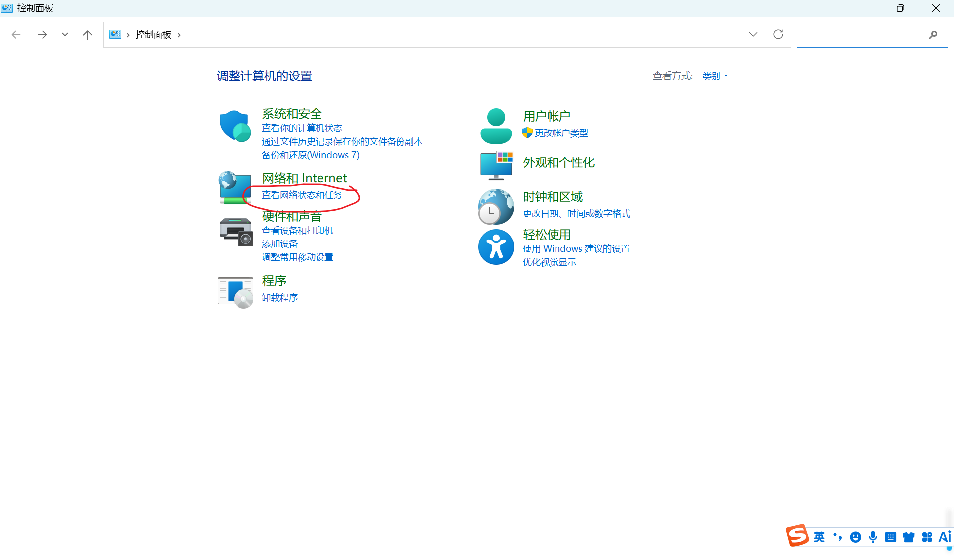Click Sogou microphone voice input icon
Image resolution: width=954 pixels, height=560 pixels.
tap(873, 537)
